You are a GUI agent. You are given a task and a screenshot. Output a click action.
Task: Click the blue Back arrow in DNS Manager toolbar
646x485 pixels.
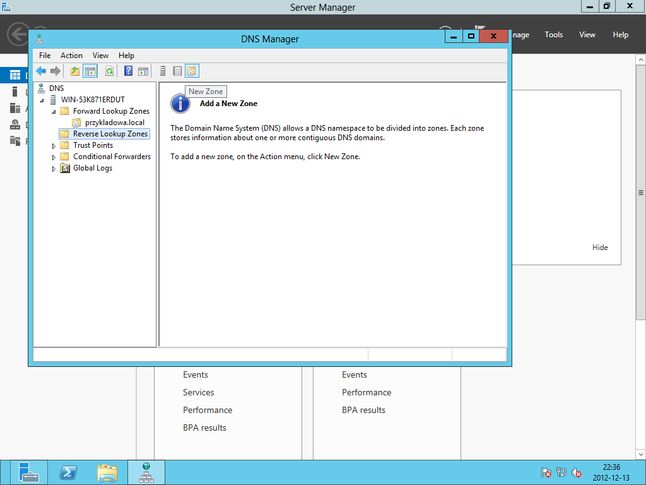41,71
